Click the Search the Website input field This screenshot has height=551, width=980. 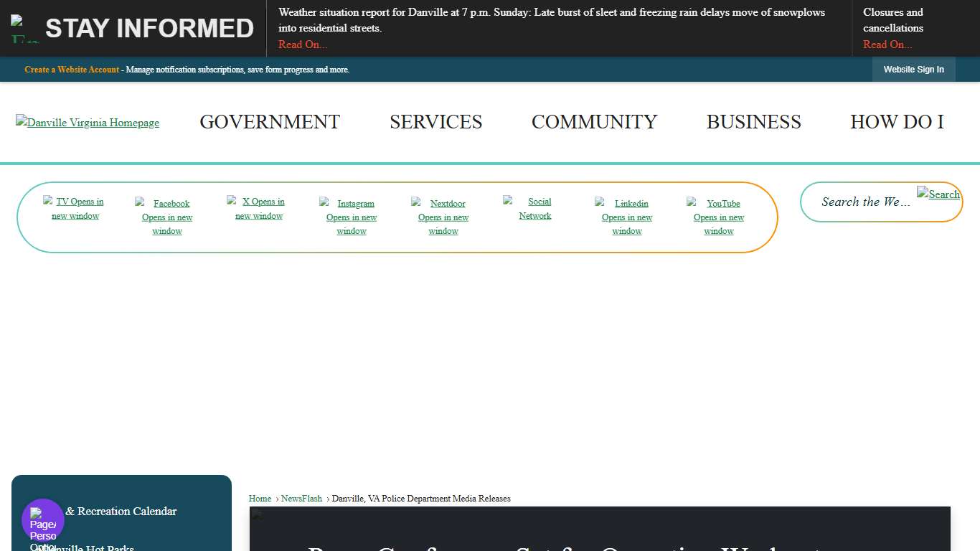865,202
